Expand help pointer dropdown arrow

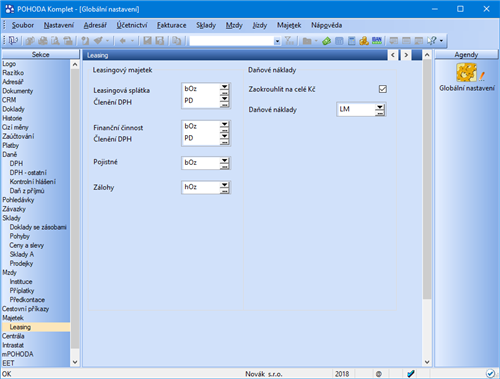(x=441, y=41)
